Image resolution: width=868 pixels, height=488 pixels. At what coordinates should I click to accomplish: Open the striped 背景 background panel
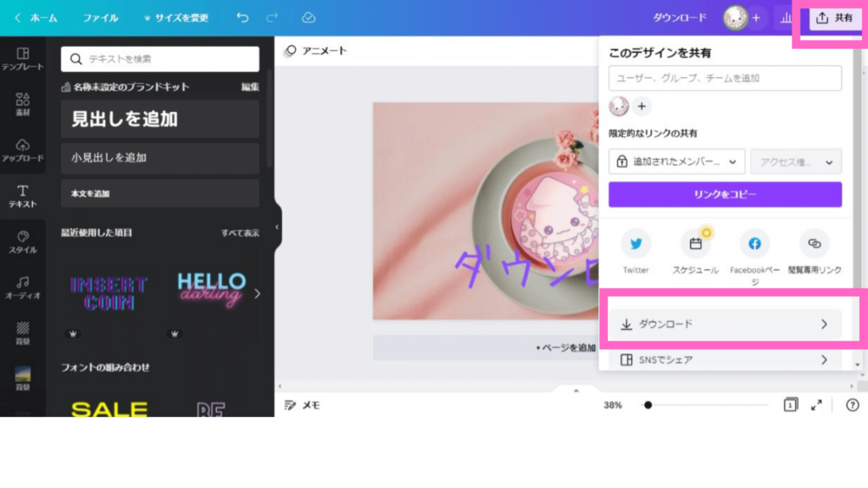pos(23,334)
